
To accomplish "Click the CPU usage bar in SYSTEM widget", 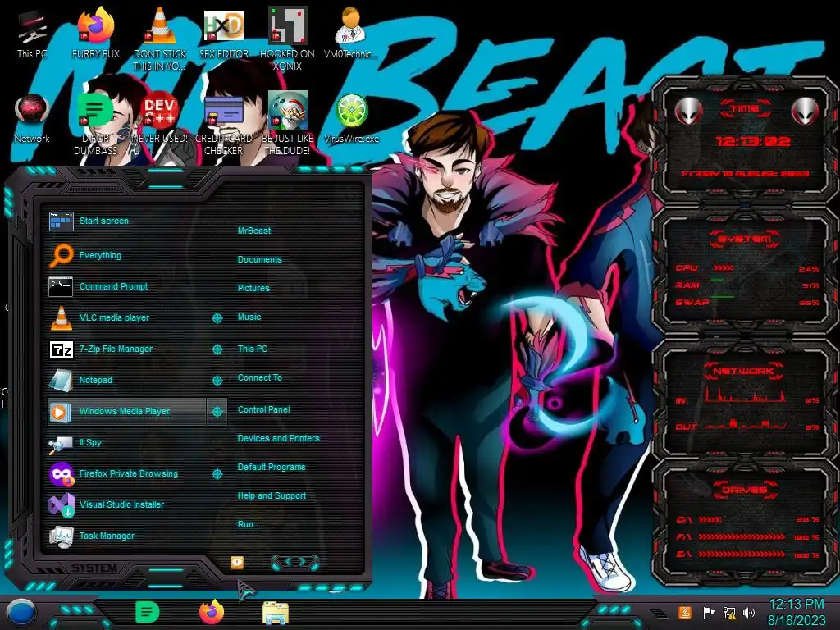I will 724,268.
